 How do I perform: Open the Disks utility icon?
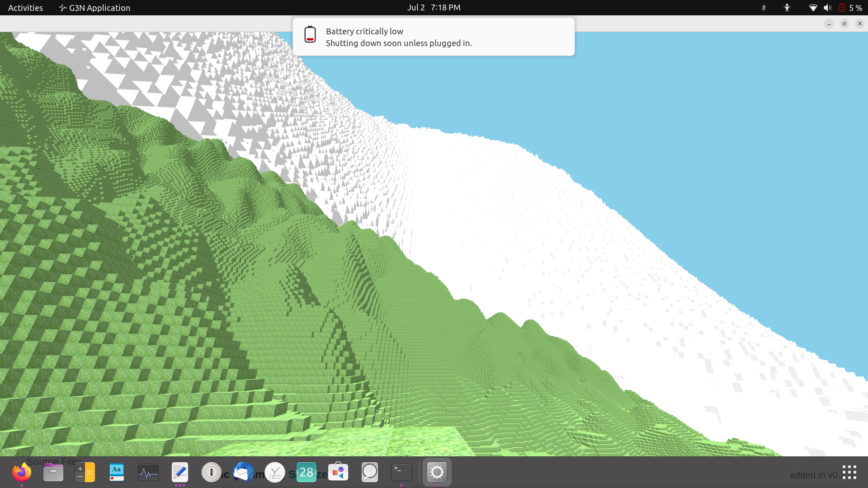click(x=370, y=473)
